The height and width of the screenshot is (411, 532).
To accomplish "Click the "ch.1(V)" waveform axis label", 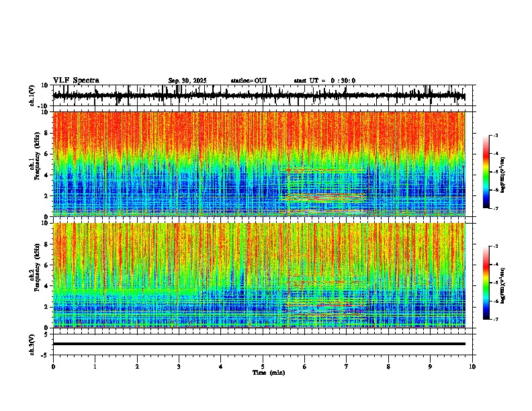I will pyautogui.click(x=32, y=95).
